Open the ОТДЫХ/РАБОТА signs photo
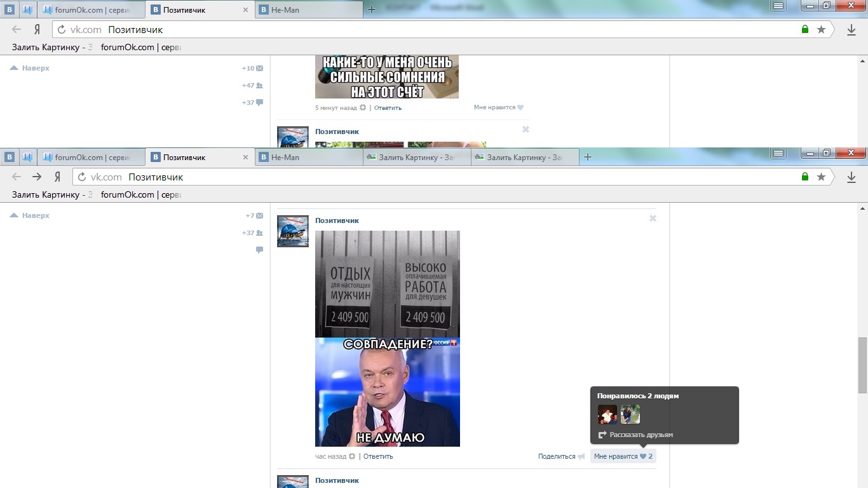 click(388, 283)
